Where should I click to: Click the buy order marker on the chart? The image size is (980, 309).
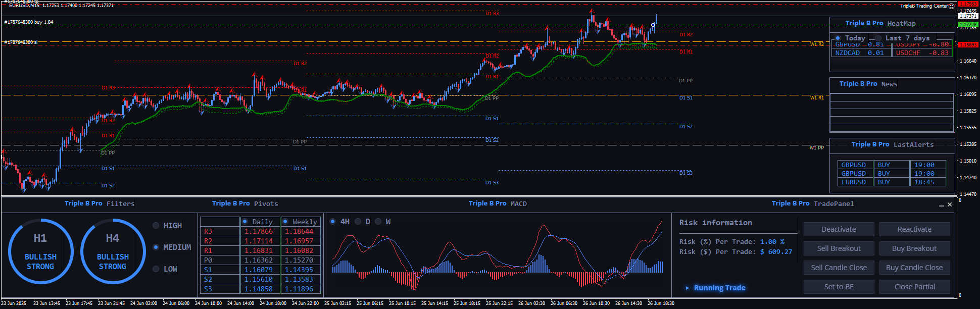pos(653,25)
